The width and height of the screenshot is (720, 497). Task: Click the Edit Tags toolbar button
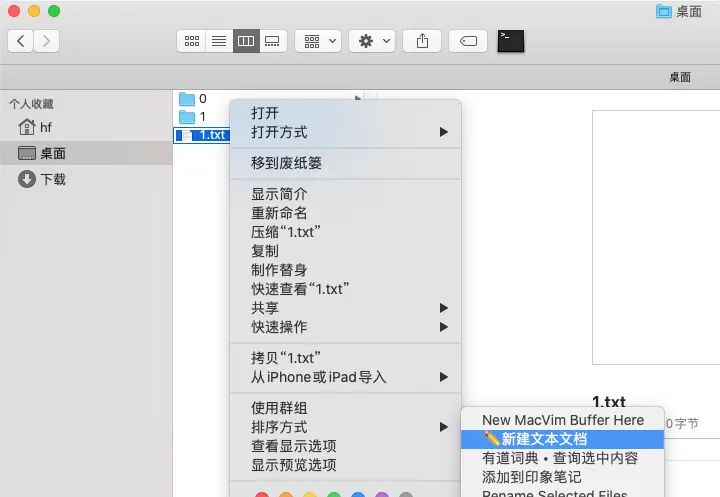pyautogui.click(x=468, y=41)
